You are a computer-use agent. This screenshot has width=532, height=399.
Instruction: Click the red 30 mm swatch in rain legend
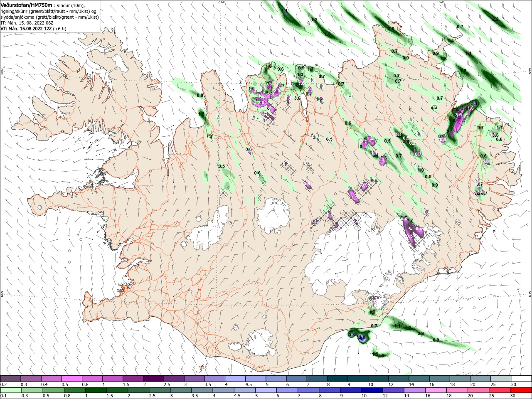pyautogui.click(x=521, y=390)
